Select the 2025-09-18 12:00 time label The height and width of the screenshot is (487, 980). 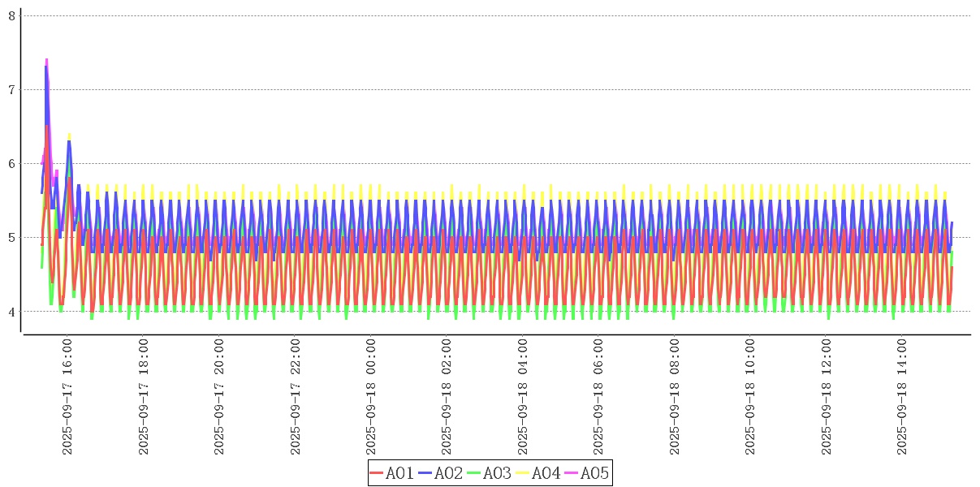827,397
